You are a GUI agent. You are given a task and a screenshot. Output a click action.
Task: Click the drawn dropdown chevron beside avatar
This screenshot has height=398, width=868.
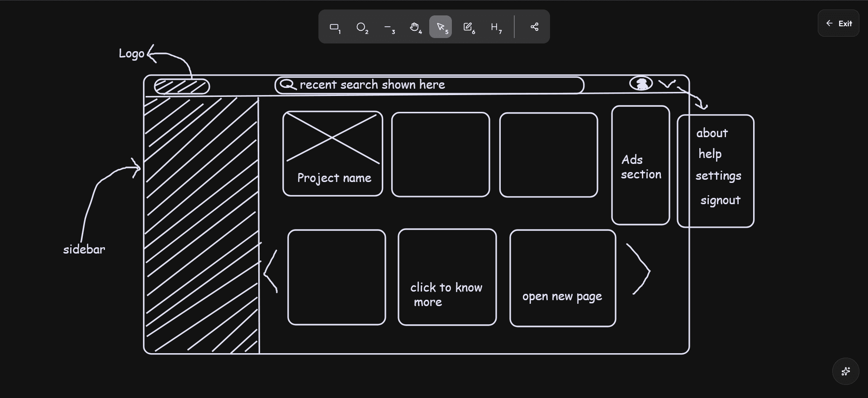click(667, 84)
